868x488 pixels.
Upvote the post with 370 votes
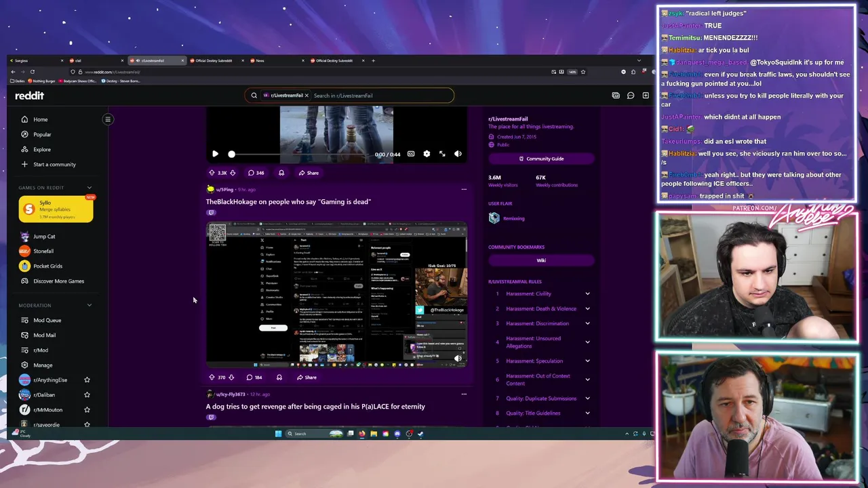[211, 378]
